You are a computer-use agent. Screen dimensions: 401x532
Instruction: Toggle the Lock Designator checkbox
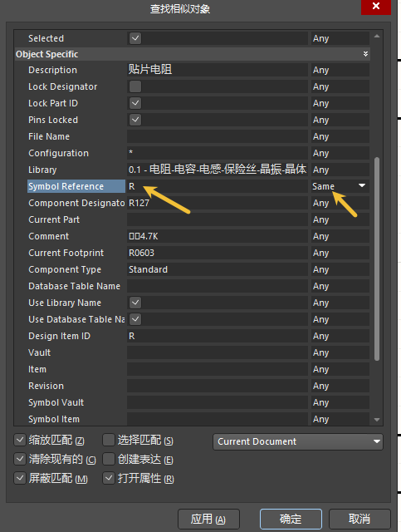(135, 86)
